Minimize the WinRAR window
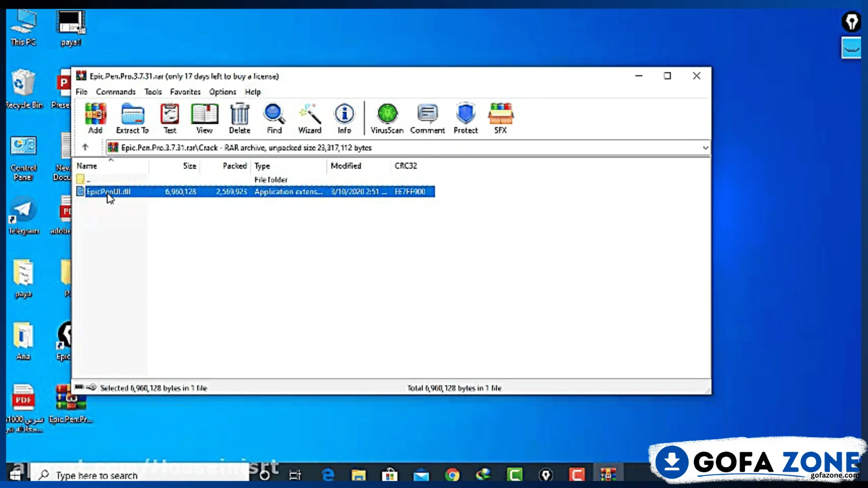This screenshot has width=868, height=488. tap(638, 76)
